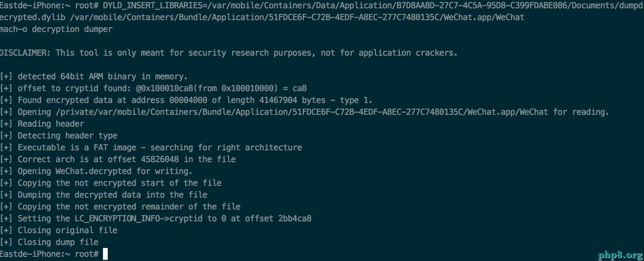Click the "Dumping the decrypted data" line
This screenshot has width=644, height=261.
tap(112, 195)
